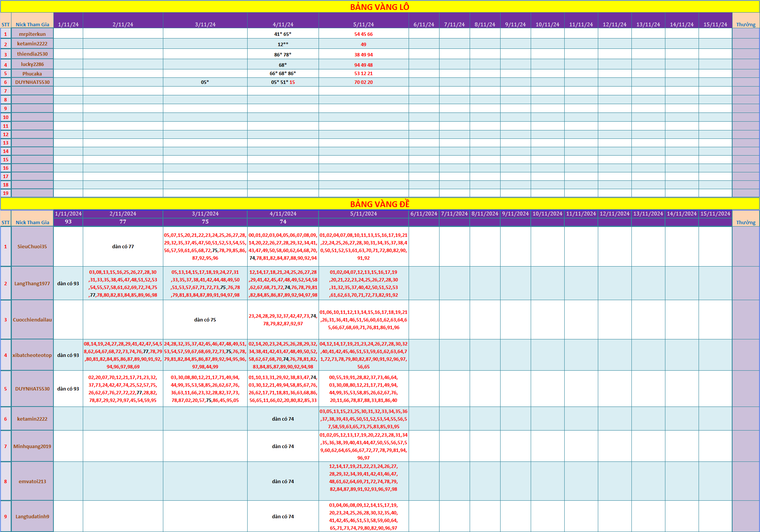Click the Thưởng header in Đề table

click(746, 222)
